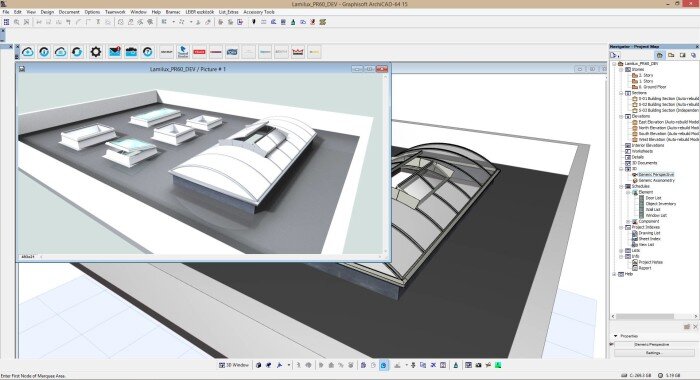Click the Settings button in Properties panel
The width and height of the screenshot is (700, 380).
point(652,353)
